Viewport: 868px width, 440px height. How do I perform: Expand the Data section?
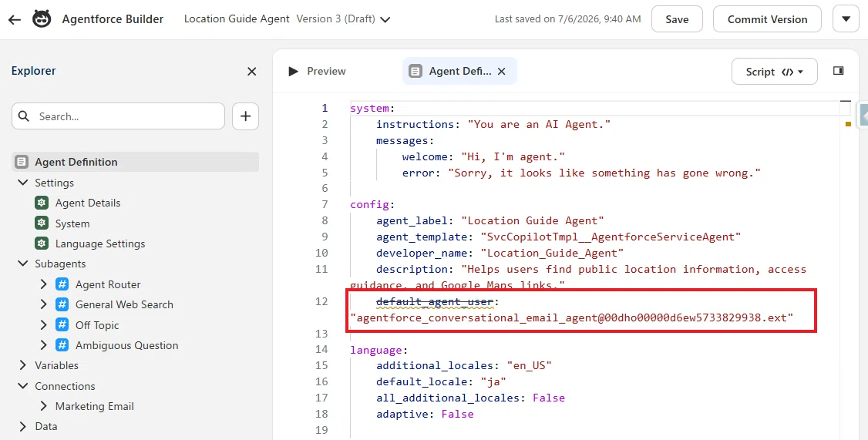click(22, 426)
